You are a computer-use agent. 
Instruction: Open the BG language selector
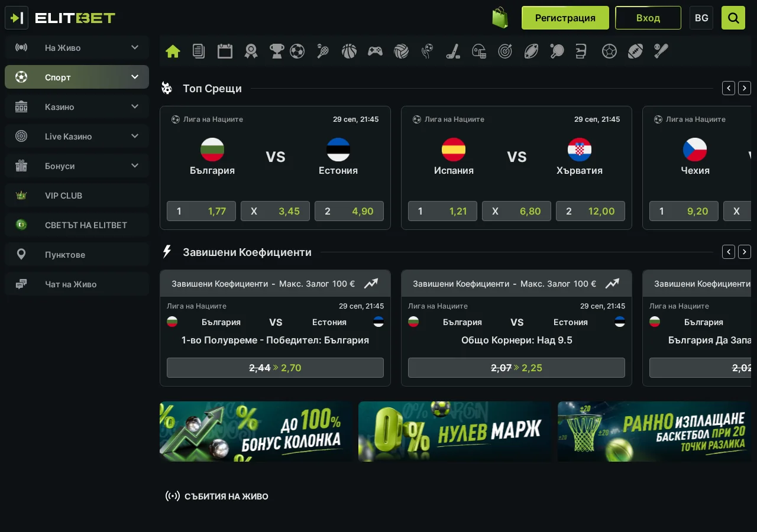click(701, 18)
